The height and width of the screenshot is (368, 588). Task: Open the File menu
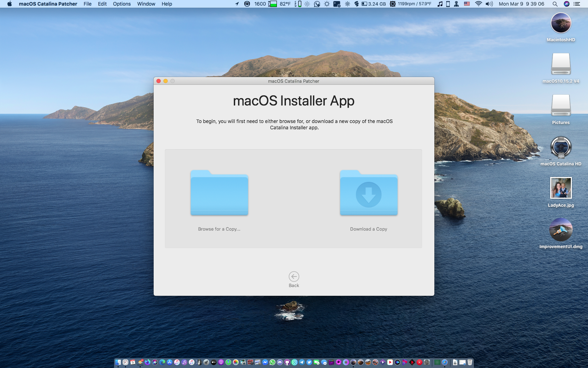click(87, 4)
